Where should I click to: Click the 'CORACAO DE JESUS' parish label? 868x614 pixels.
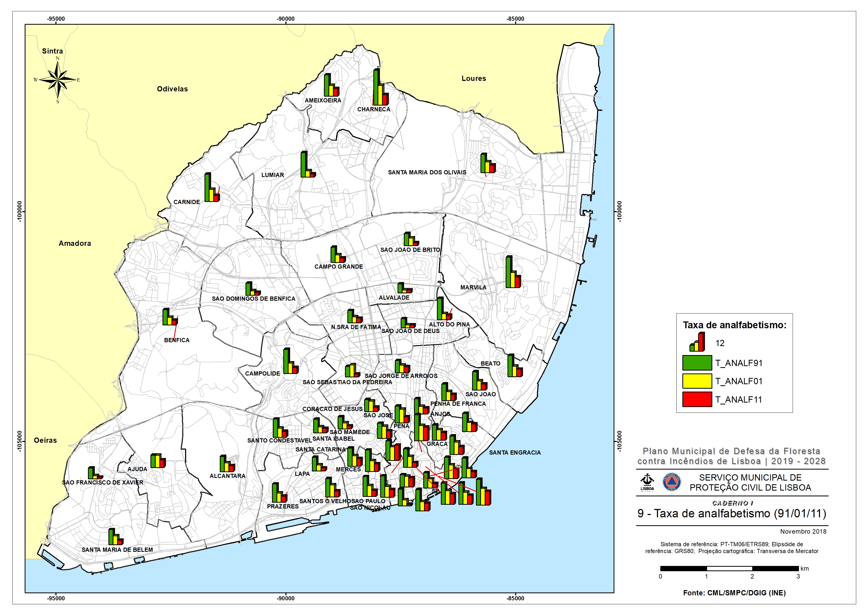pos(333,409)
